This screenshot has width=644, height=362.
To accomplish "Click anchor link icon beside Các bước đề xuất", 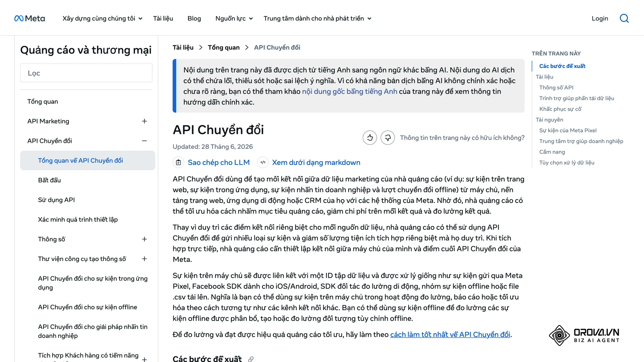I will point(251,359).
